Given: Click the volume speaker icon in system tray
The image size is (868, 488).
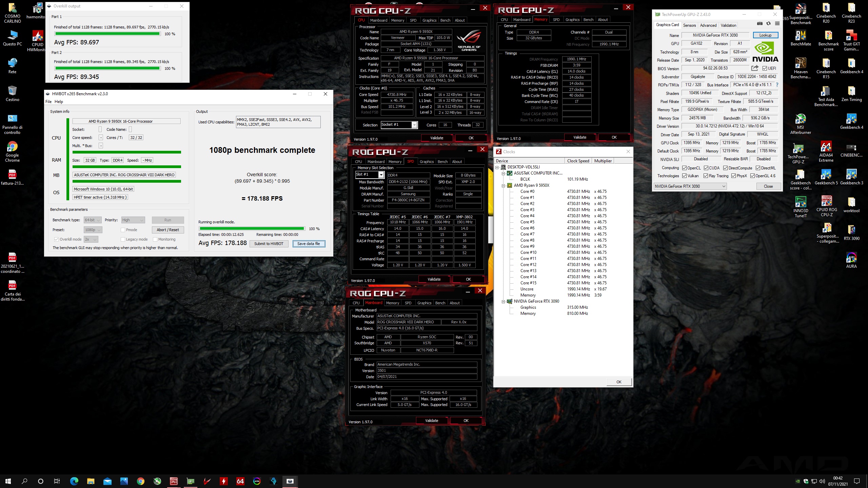Looking at the screenshot, I should click(x=822, y=481).
